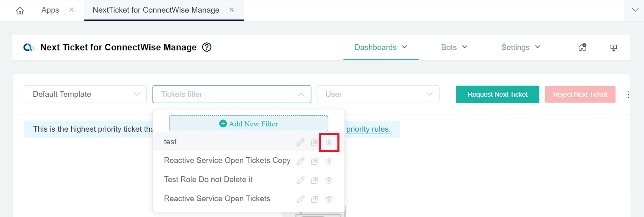Switch to the Apps tab

tap(50, 10)
